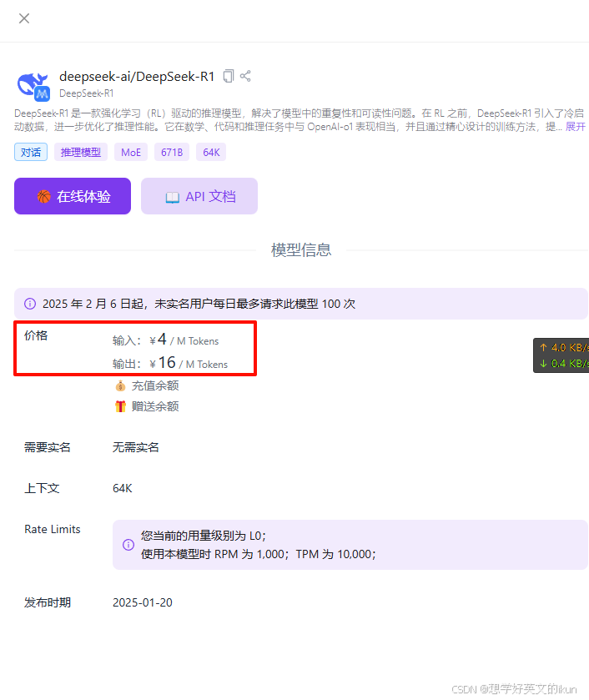Screen dimensions: 589x700
Task: Click the 模型信息 section heading
Action: [301, 250]
